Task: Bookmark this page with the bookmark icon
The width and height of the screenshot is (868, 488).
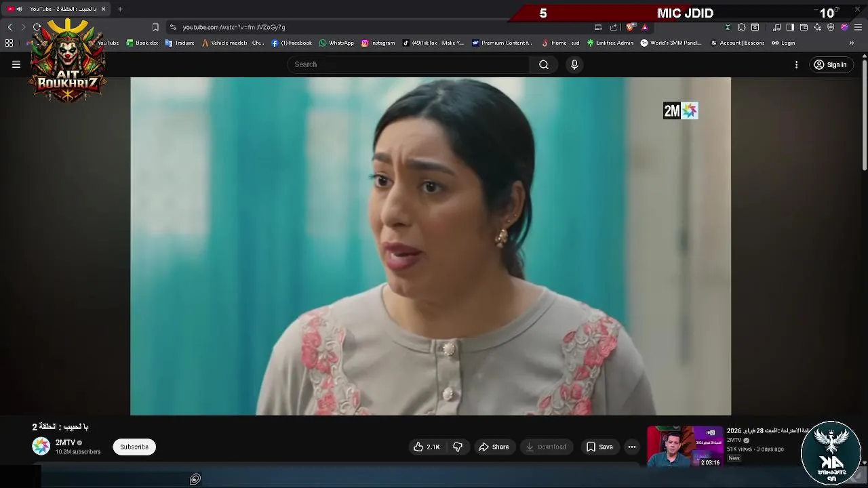Action: tap(155, 27)
